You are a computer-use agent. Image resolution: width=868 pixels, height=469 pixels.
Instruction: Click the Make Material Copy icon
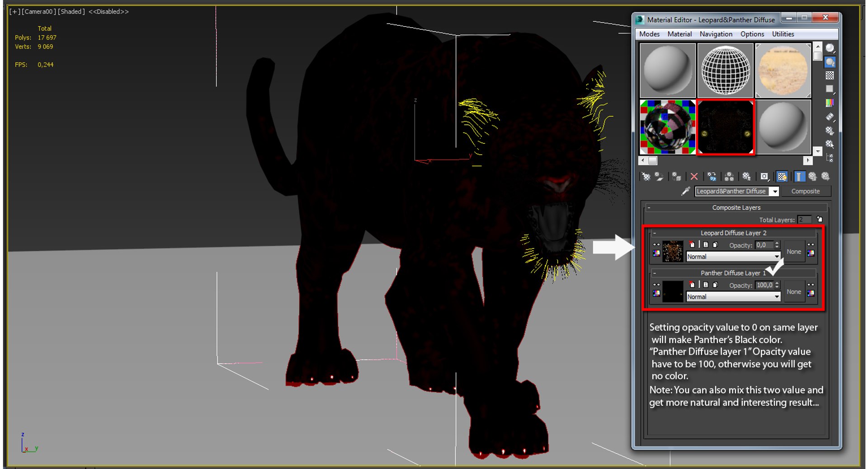pos(712,176)
